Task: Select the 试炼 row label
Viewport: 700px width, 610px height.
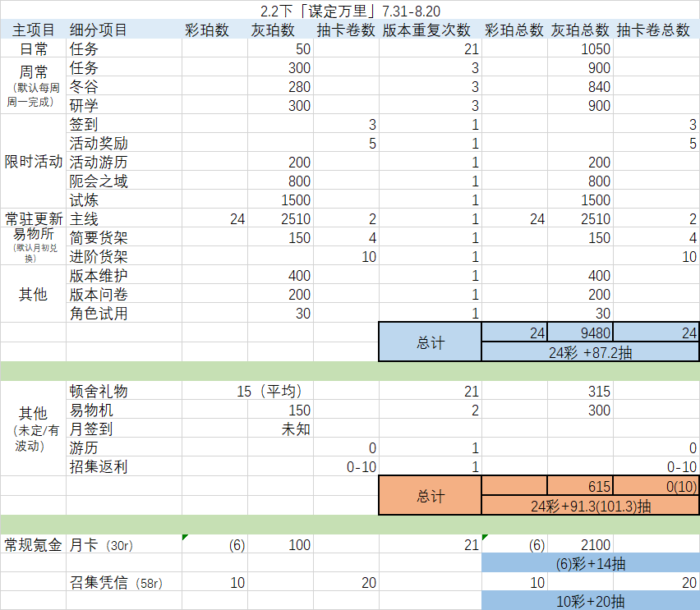Action: pyautogui.click(x=124, y=199)
